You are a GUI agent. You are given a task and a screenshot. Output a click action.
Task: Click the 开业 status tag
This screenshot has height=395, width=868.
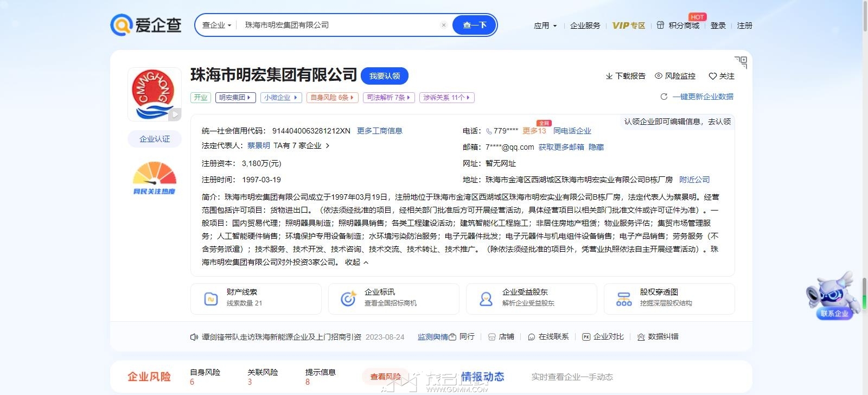point(201,98)
